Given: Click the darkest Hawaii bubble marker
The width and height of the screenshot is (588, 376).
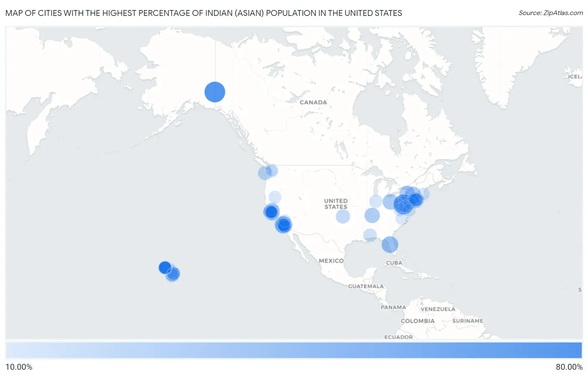Looking at the screenshot, I should 165,267.
